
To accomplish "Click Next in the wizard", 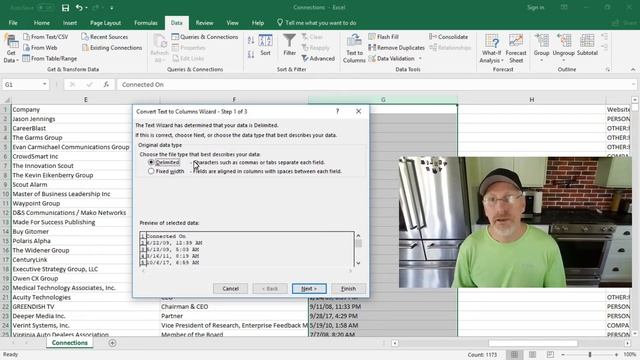I will 309,289.
